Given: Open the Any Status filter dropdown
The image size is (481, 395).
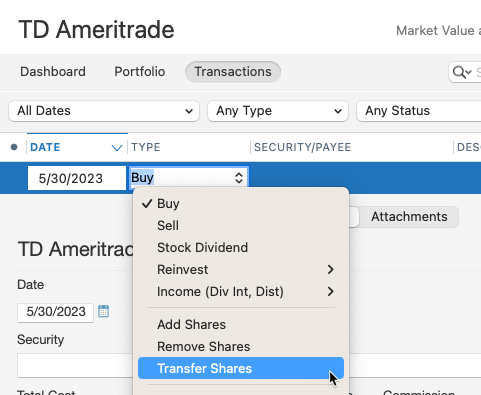Looking at the screenshot, I should (419, 111).
